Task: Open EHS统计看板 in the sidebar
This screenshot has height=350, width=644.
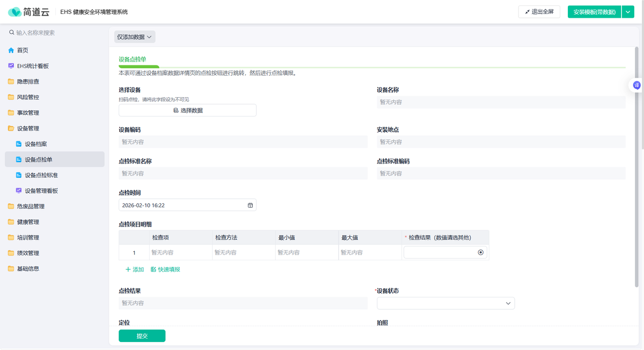Action: [x=54, y=66]
